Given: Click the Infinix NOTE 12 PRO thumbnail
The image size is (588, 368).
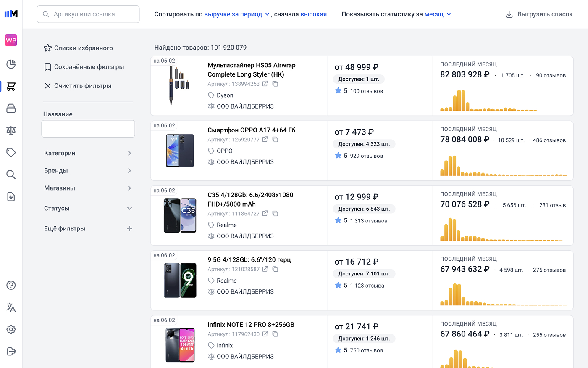Looking at the screenshot, I should [x=180, y=345].
